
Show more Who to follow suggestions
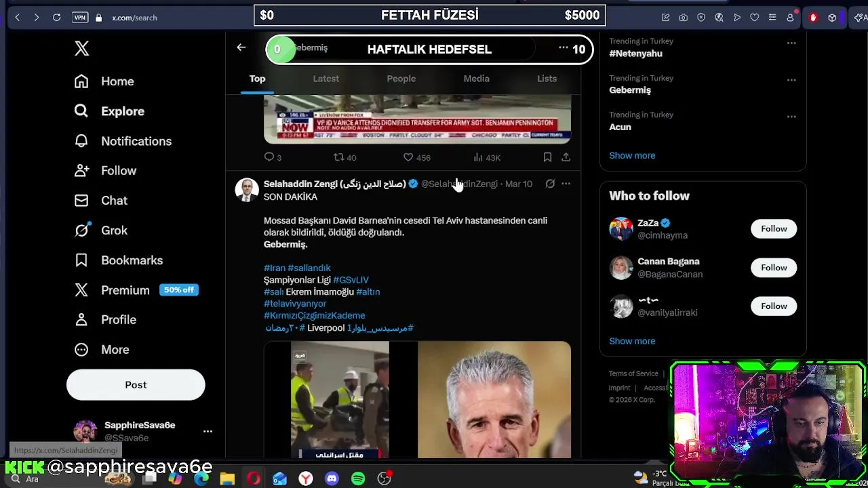(x=632, y=342)
